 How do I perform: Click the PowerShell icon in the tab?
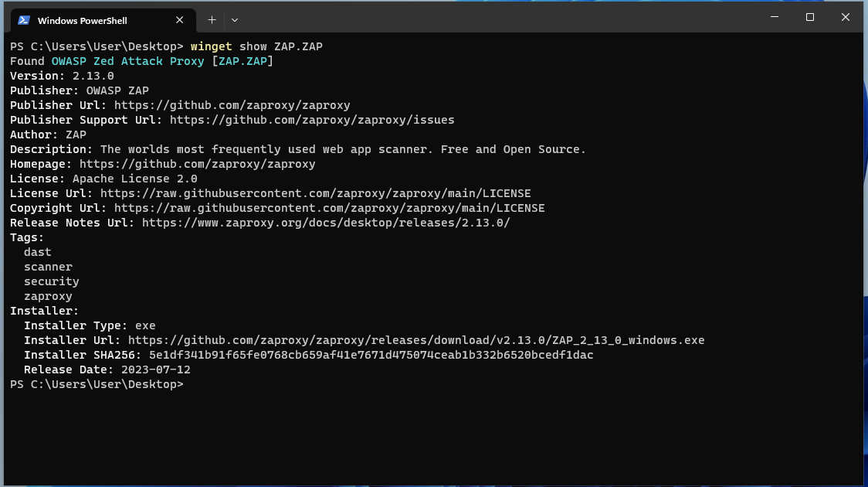[24, 20]
